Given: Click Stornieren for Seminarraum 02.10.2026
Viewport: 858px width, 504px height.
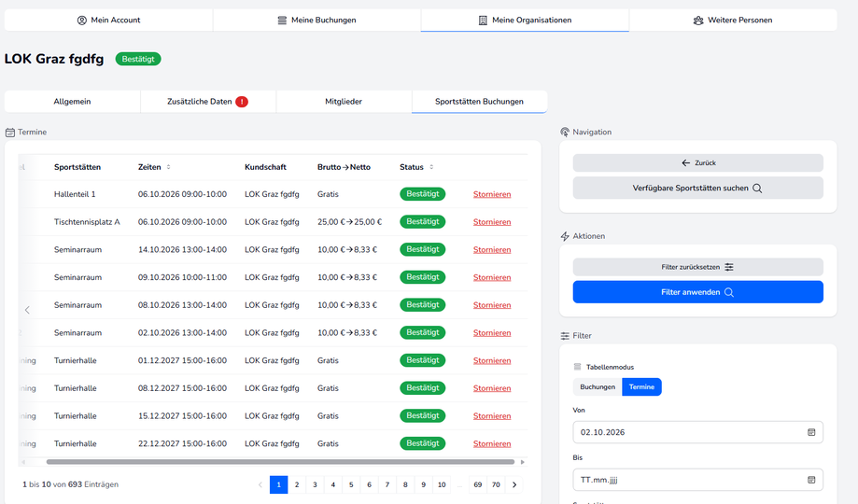Looking at the screenshot, I should point(492,332).
